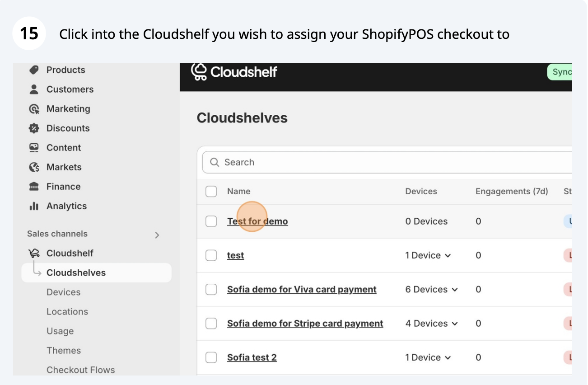Viewport: 588px width, 385px height.
Task: Select checkbox for Sofia test 2 row
Action: point(211,357)
